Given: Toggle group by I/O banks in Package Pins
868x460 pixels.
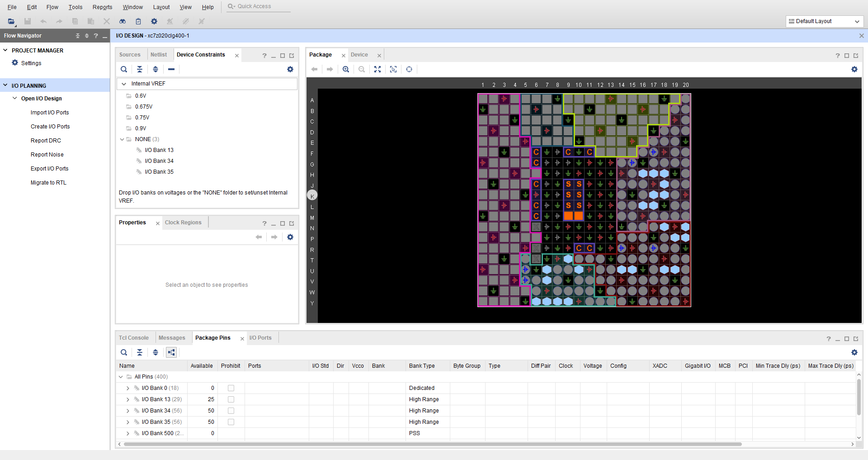Looking at the screenshot, I should point(171,352).
